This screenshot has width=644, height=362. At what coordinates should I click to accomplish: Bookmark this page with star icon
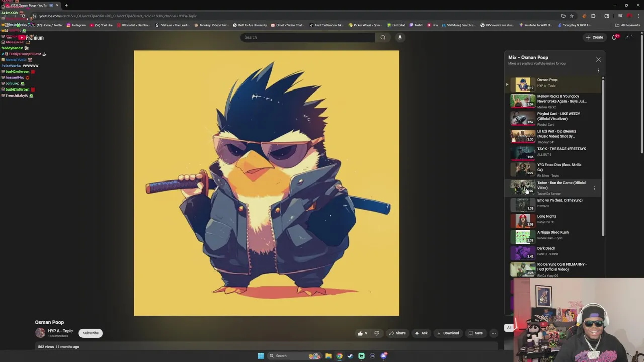[x=571, y=16]
